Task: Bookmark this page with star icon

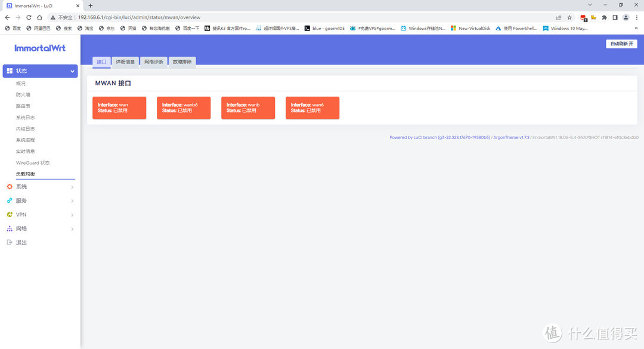Action: point(569,17)
